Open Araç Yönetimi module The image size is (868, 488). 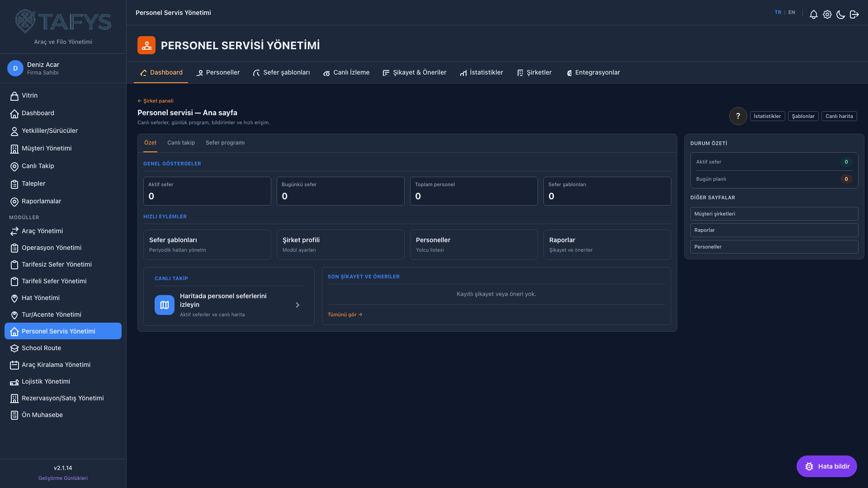coord(63,231)
